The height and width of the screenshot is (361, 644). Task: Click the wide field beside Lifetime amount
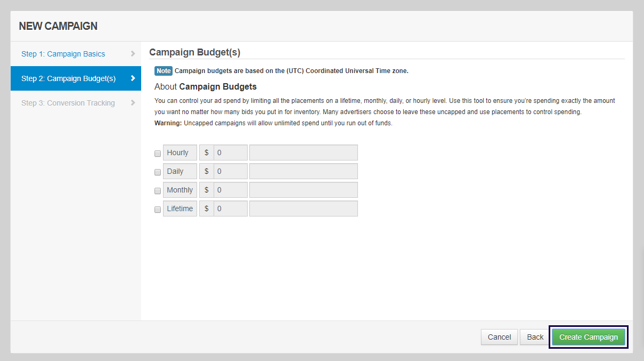click(303, 208)
